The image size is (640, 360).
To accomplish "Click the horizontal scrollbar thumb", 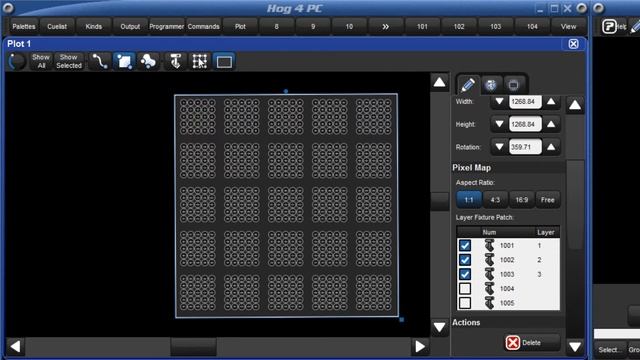I will point(193,347).
